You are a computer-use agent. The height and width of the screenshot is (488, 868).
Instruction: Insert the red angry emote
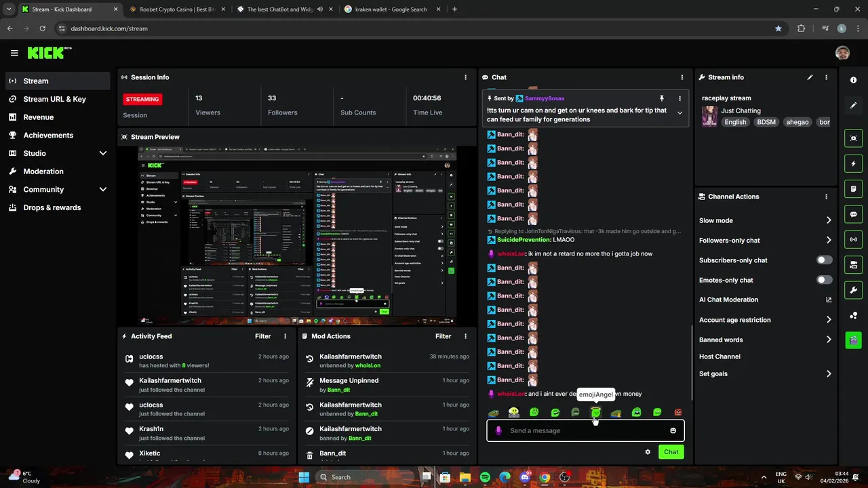coord(677,412)
